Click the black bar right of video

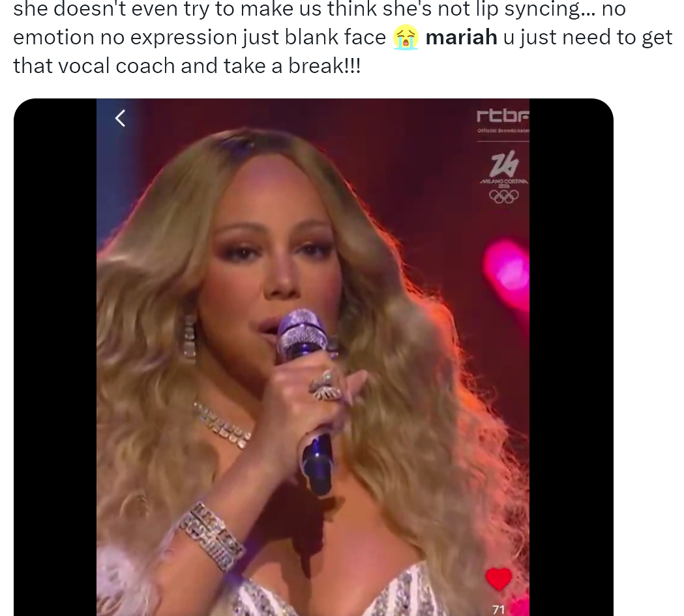click(x=571, y=357)
